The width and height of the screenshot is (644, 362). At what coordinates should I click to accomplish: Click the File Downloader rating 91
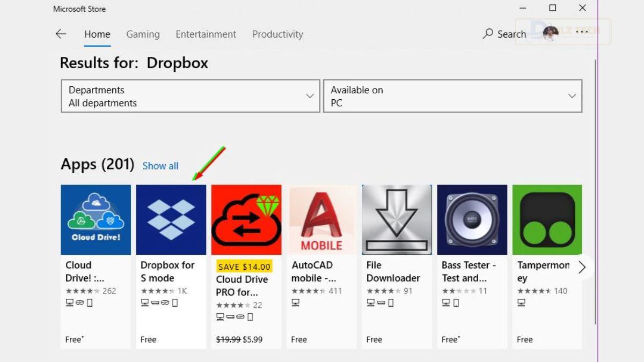tap(390, 291)
